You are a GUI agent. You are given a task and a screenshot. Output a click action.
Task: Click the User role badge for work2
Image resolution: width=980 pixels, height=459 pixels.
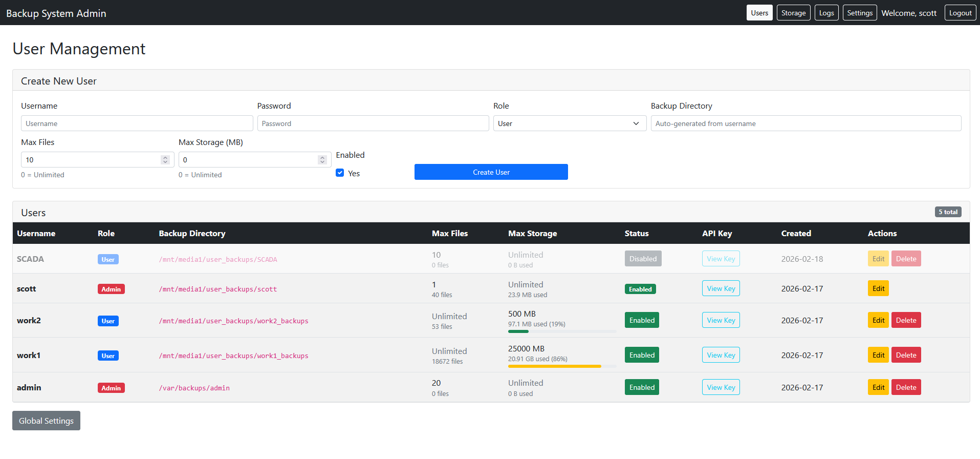tap(108, 321)
